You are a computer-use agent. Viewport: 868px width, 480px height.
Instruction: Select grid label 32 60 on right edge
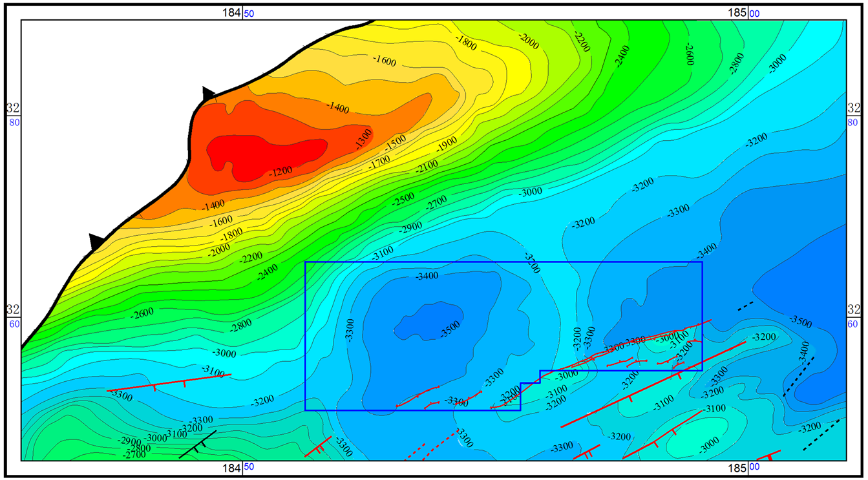pyautogui.click(x=854, y=316)
